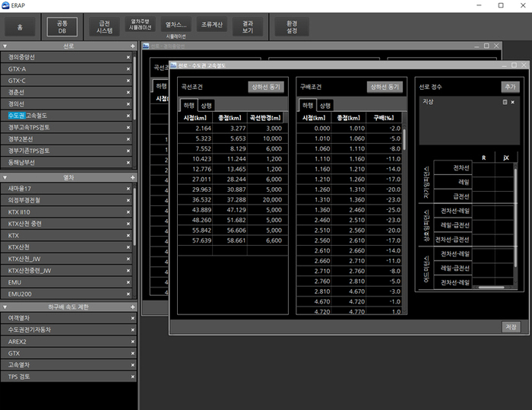Screen dimensions: 532x410
Task: Add a new train in 열차 section
Action: click(x=132, y=176)
